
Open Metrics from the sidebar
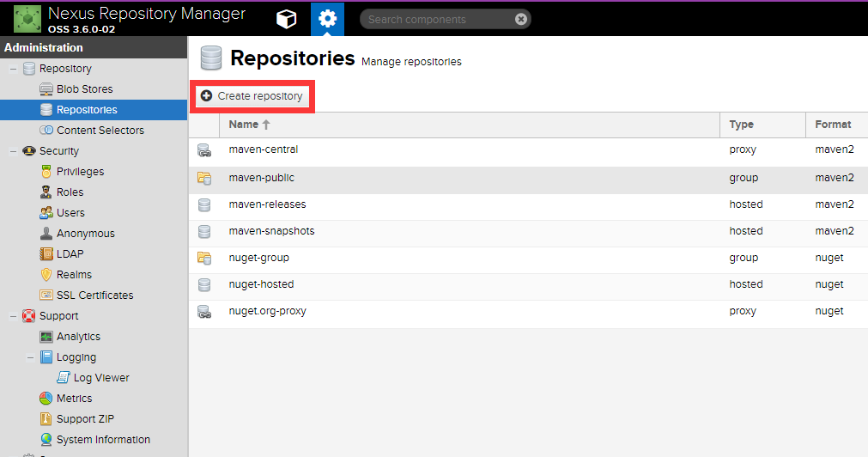tap(74, 399)
